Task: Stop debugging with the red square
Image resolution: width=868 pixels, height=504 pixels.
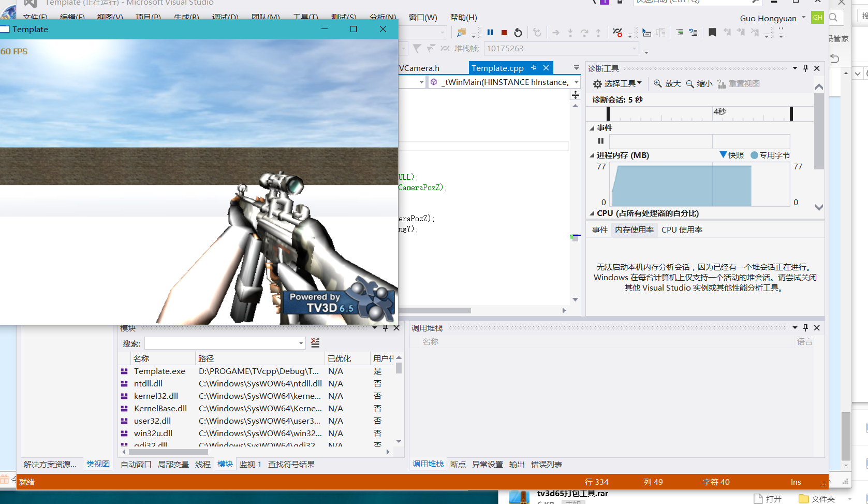Action: 504,33
